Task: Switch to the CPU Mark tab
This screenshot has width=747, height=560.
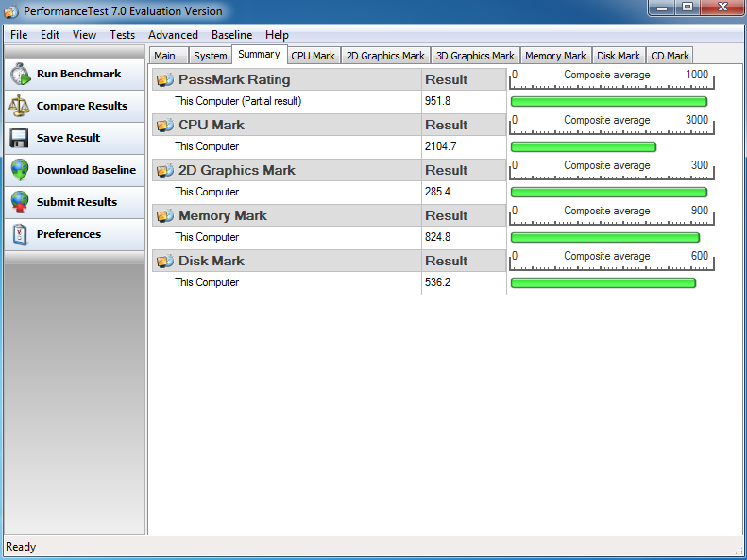Action: [x=314, y=56]
